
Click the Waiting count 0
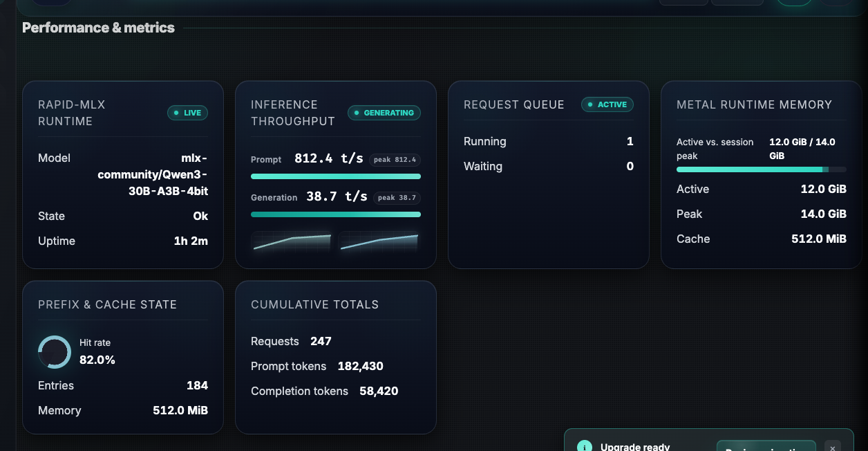click(x=630, y=166)
